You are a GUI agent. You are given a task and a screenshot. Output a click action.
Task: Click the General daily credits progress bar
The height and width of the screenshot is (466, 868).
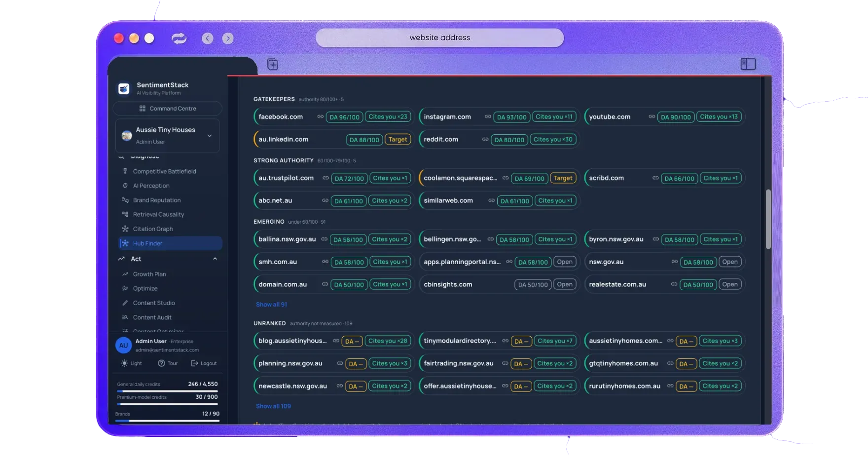click(167, 391)
